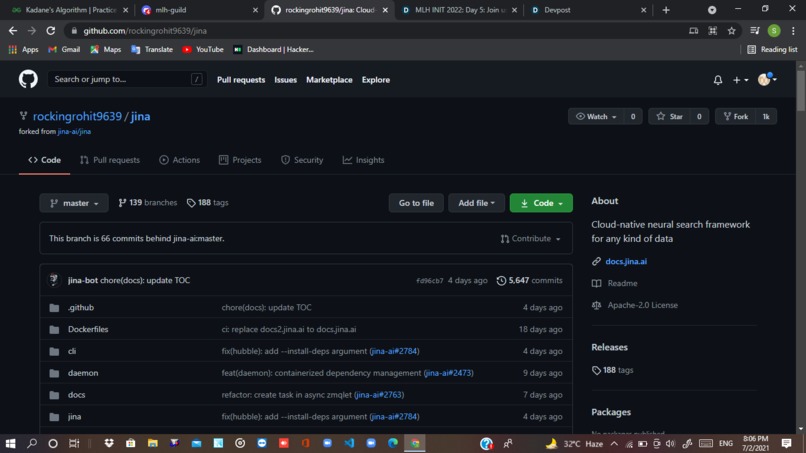Viewport: 806px width, 453px height.
Task: Open the master branch selector
Action: (x=74, y=203)
